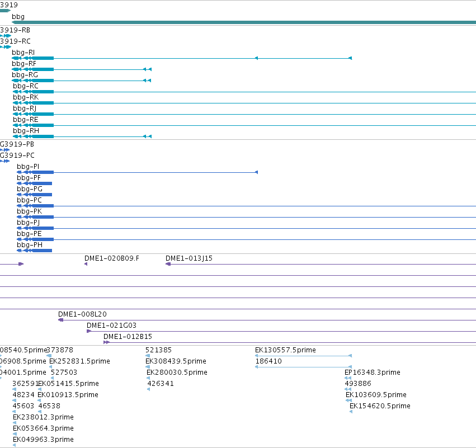The image size is (476, 448).
Task: Click the bbg-PC protein label
Action: point(29,200)
